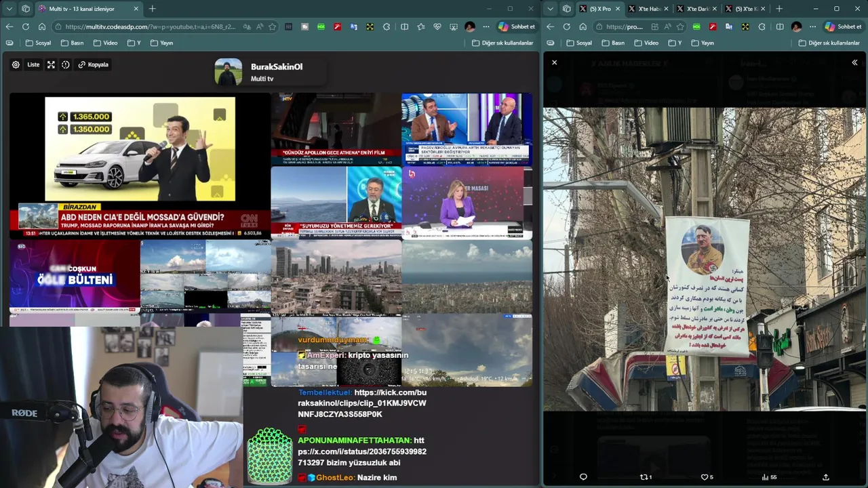Select the CNN Türk car advertisement stream
The image size is (868, 488).
(140, 166)
